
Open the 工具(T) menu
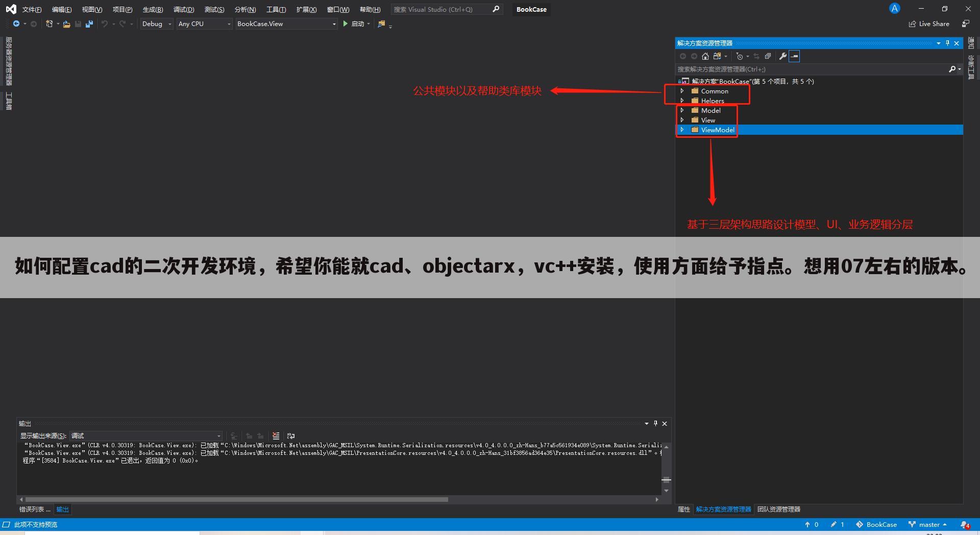(x=276, y=9)
